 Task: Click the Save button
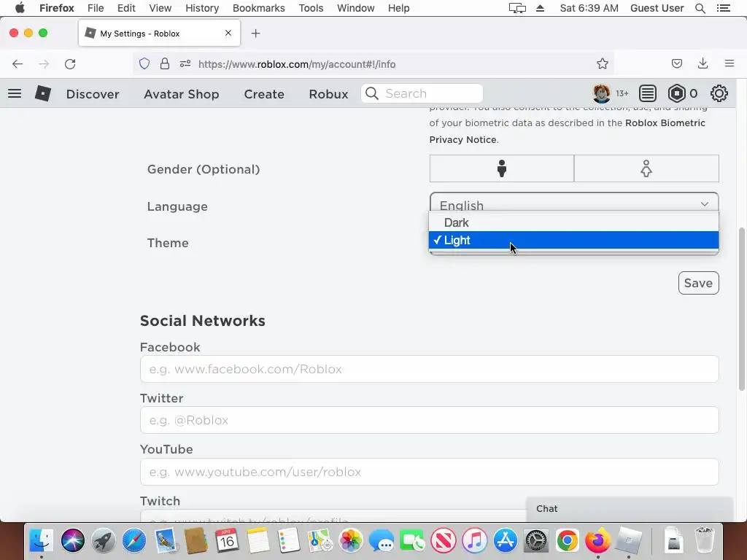pos(698,283)
